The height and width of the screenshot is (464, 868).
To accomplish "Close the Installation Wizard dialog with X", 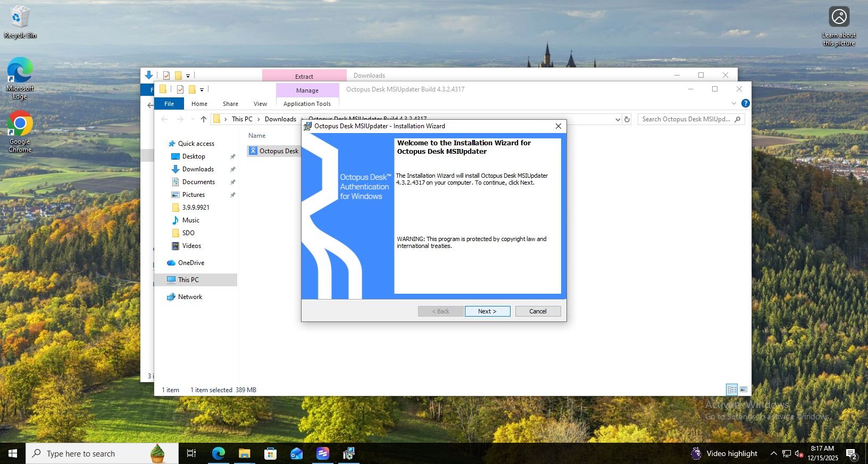I will pos(558,126).
